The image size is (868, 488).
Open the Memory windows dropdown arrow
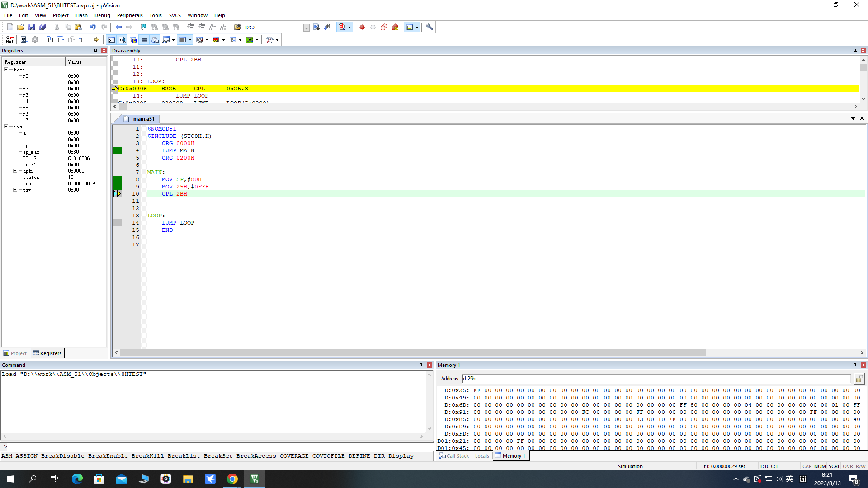(x=190, y=40)
